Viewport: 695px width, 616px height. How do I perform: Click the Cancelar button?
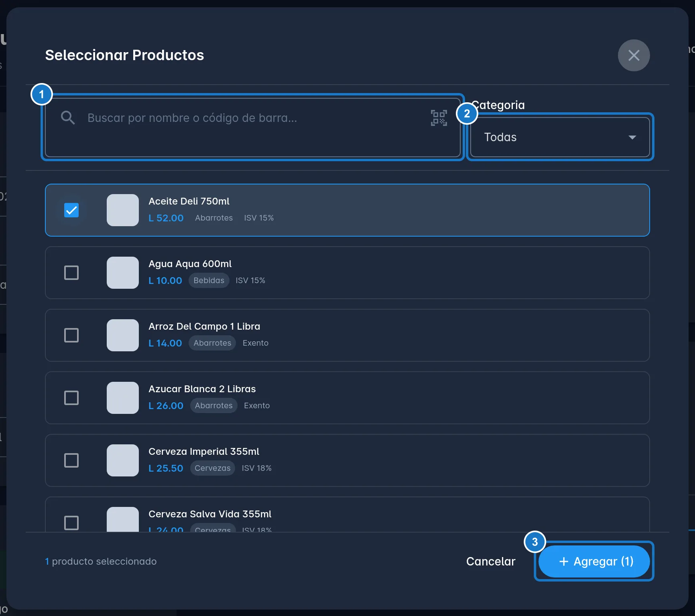pyautogui.click(x=491, y=561)
